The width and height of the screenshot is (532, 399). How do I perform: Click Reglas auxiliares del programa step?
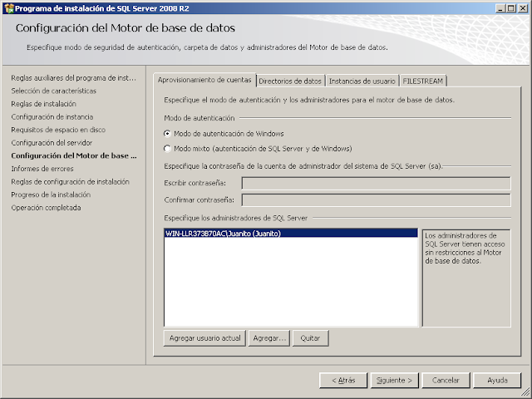[73, 78]
